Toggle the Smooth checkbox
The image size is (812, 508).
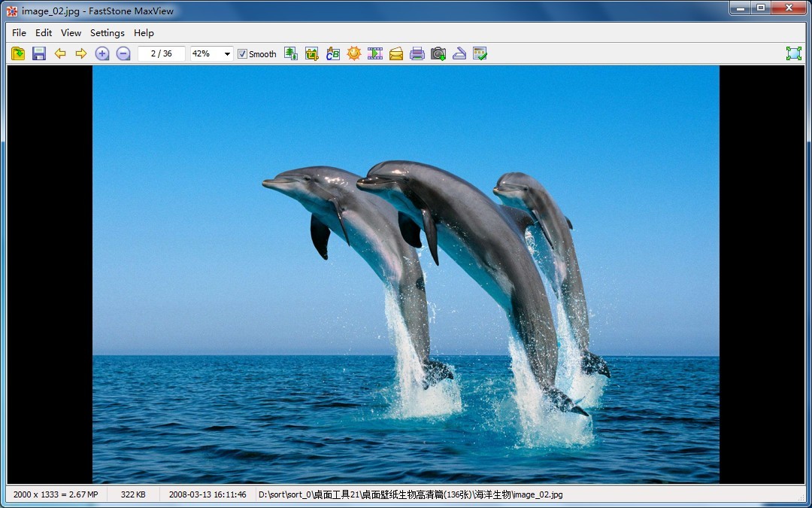(x=242, y=54)
